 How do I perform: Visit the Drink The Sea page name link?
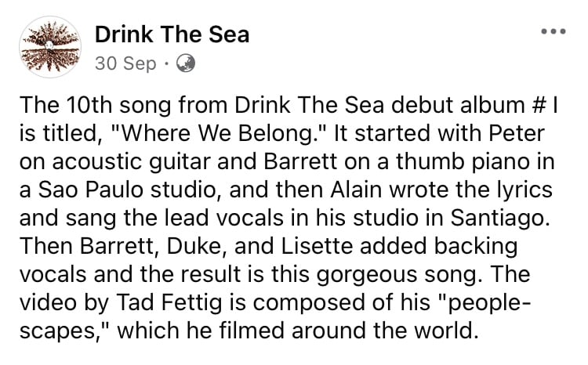click(172, 34)
